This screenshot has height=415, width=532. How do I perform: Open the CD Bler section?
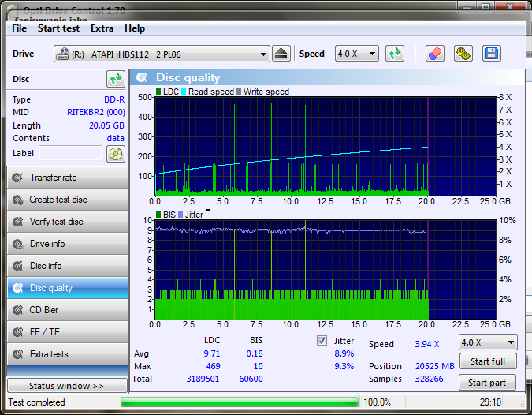tap(68, 310)
